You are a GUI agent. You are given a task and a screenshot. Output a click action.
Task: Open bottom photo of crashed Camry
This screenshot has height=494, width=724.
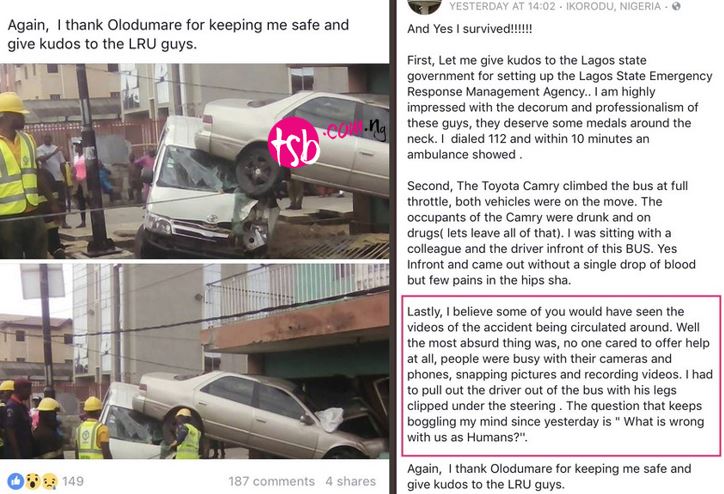point(194,361)
